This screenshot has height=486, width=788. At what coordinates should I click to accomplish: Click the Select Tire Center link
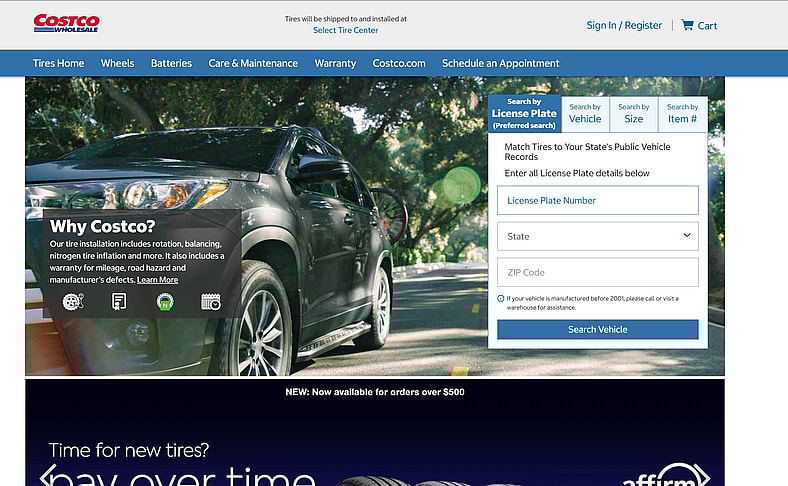[346, 30]
